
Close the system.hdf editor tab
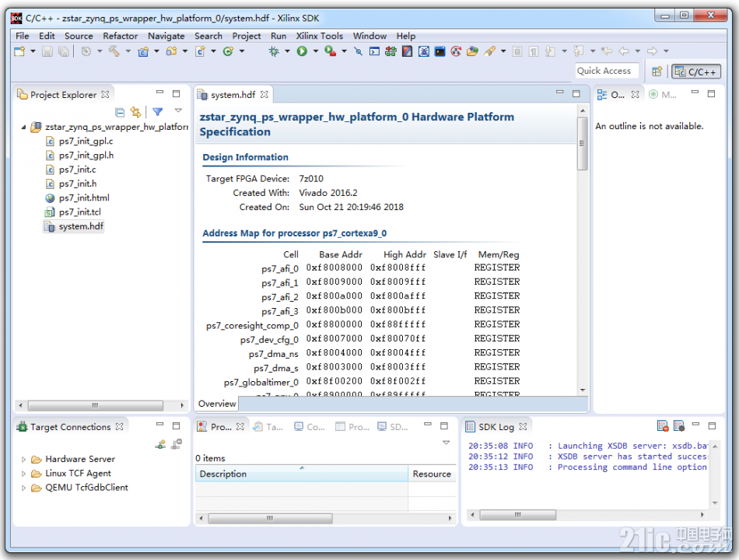[x=264, y=94]
